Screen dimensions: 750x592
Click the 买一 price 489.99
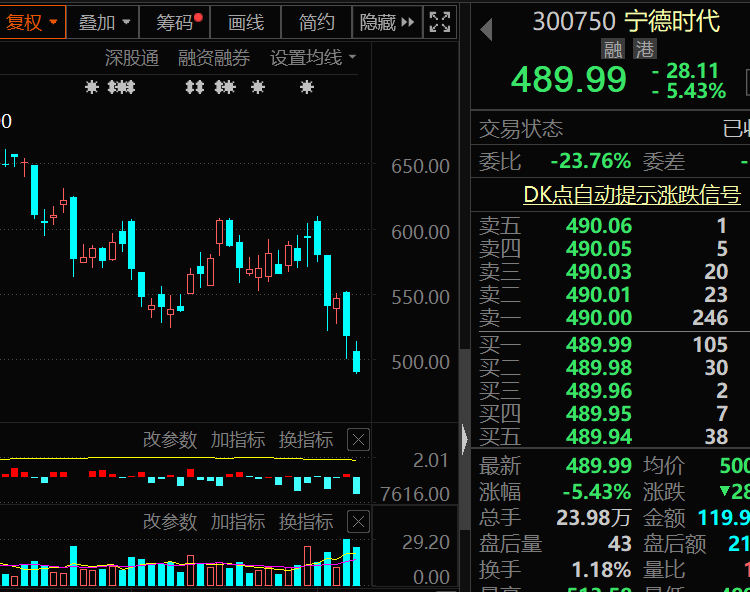[x=598, y=345]
